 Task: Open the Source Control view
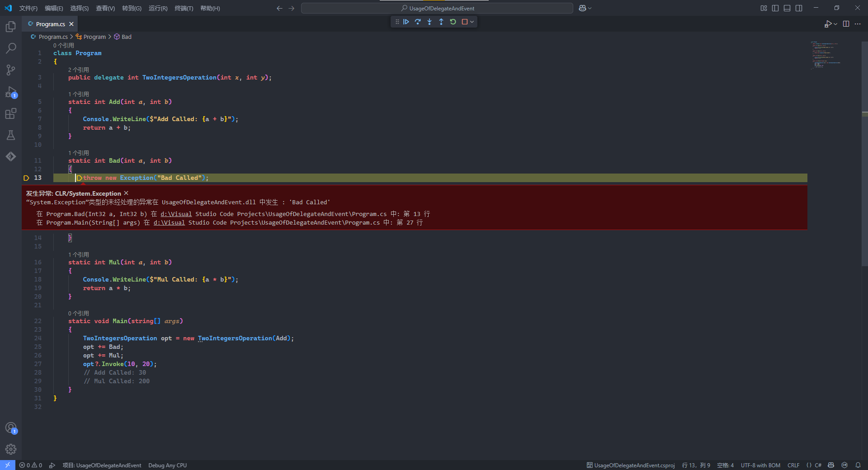(11, 70)
